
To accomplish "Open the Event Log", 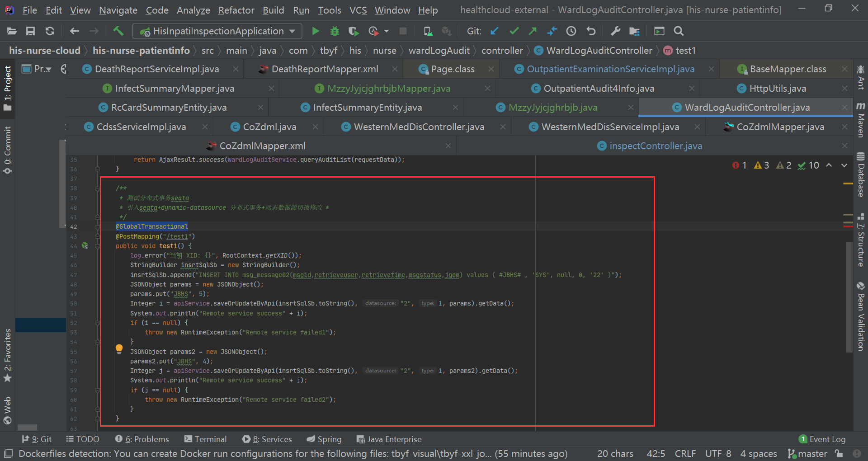I will pos(827,438).
